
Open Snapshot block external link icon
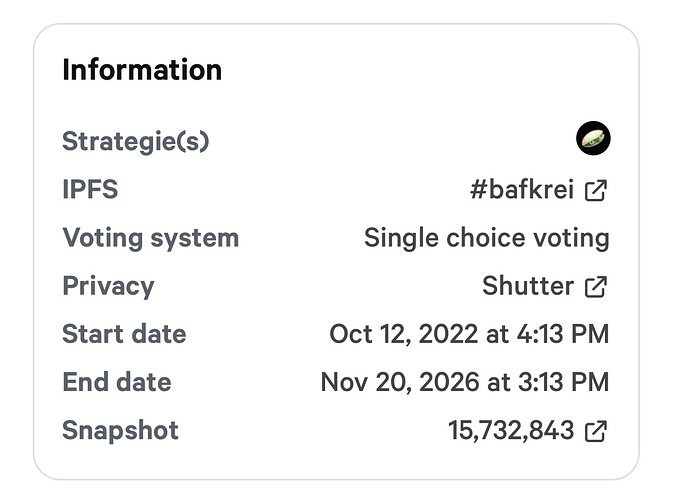pyautogui.click(x=596, y=431)
